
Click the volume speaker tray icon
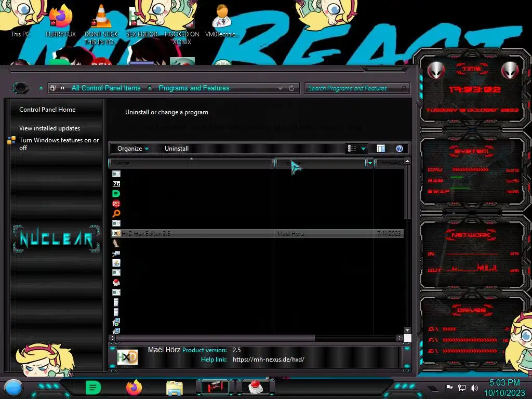(x=474, y=388)
